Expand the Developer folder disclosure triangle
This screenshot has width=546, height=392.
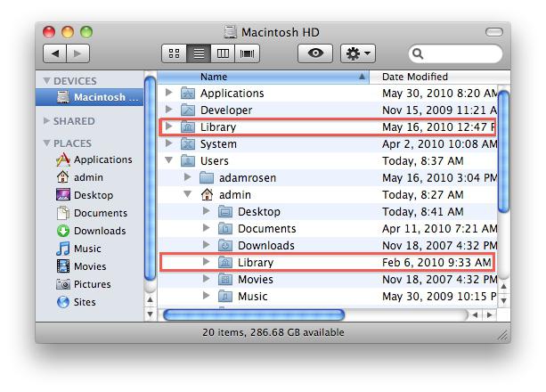pyautogui.click(x=169, y=110)
